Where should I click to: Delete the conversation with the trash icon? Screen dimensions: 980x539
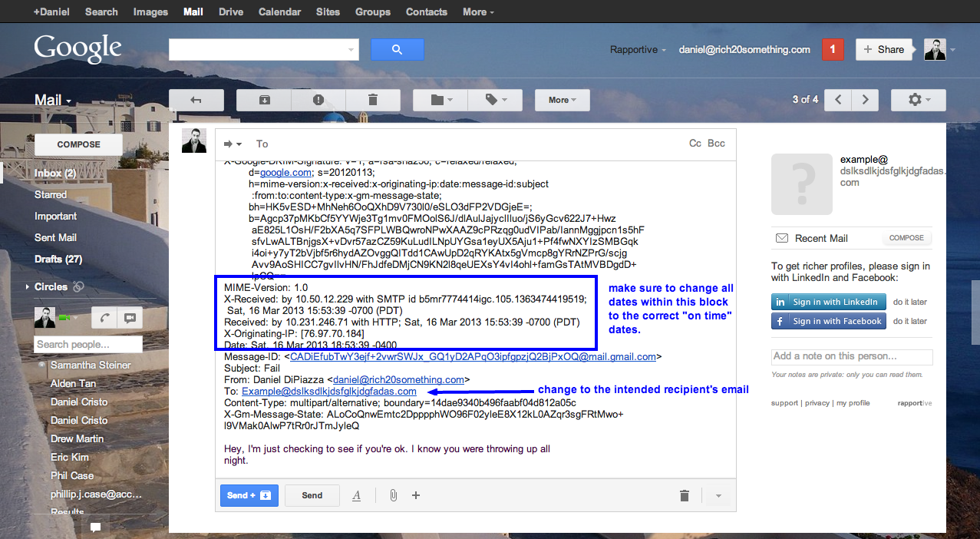tap(373, 100)
